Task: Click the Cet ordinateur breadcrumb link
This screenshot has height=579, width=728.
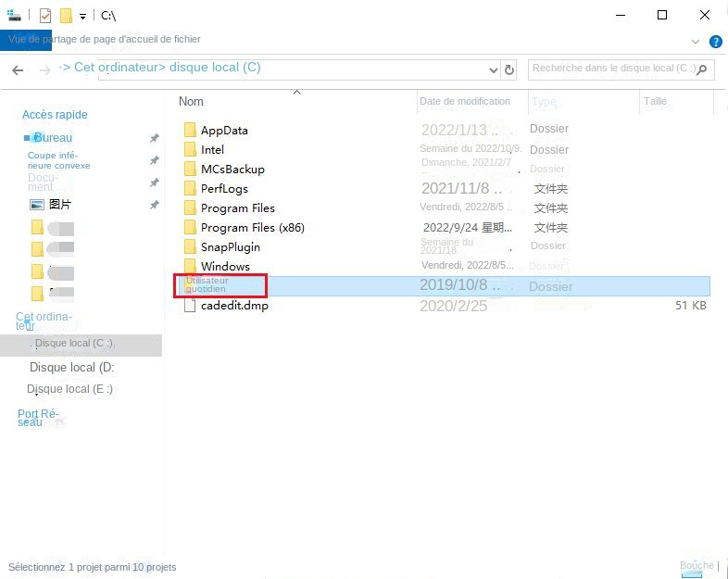Action: [116, 68]
